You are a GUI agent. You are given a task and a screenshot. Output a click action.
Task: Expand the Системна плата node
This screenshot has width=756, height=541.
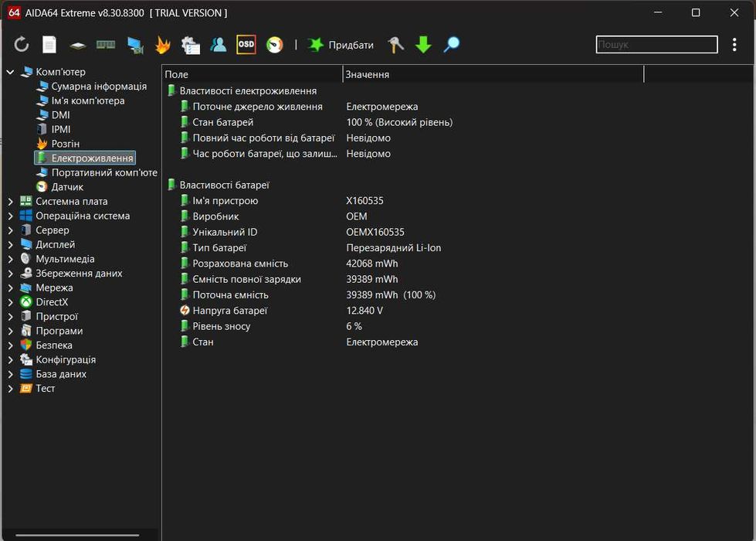tap(10, 201)
